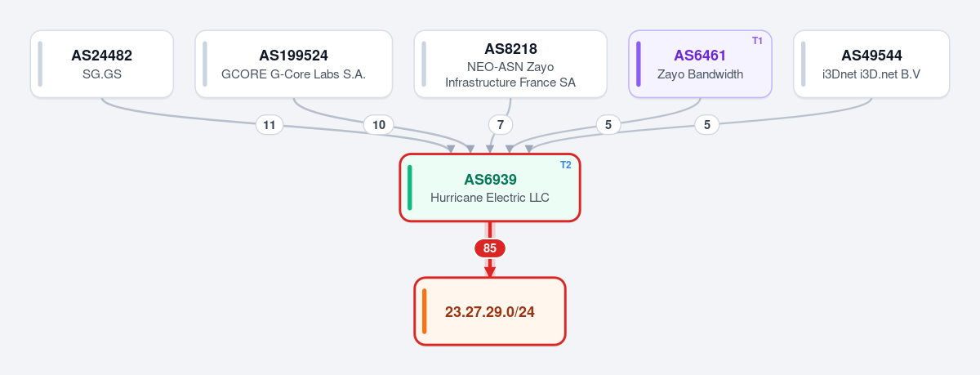Click the T2 tier badge on AS6939
The width and height of the screenshot is (980, 375).
pyautogui.click(x=566, y=165)
